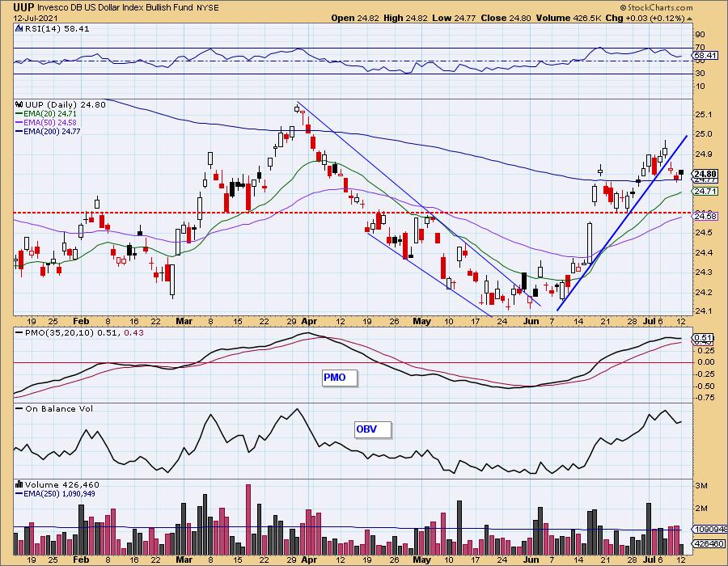Click the -0.75 PMO axis label
This screenshot has height=566, width=728.
pos(704,398)
